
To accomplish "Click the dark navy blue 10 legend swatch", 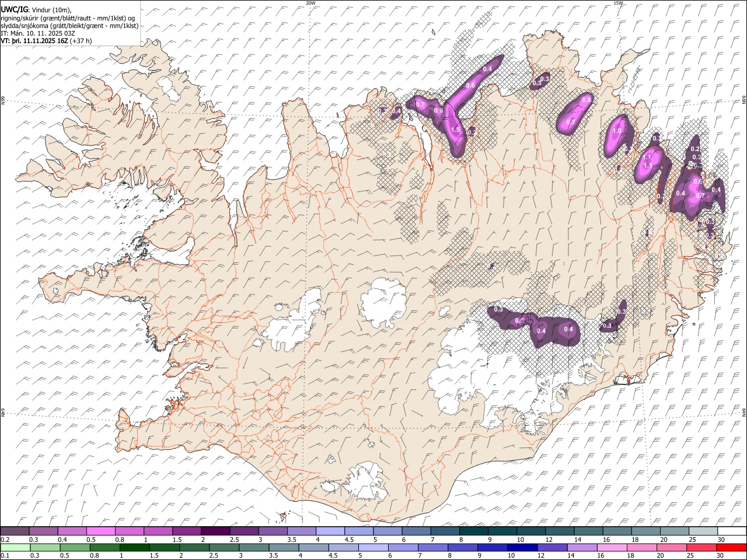I will pyautogui.click(x=522, y=547).
